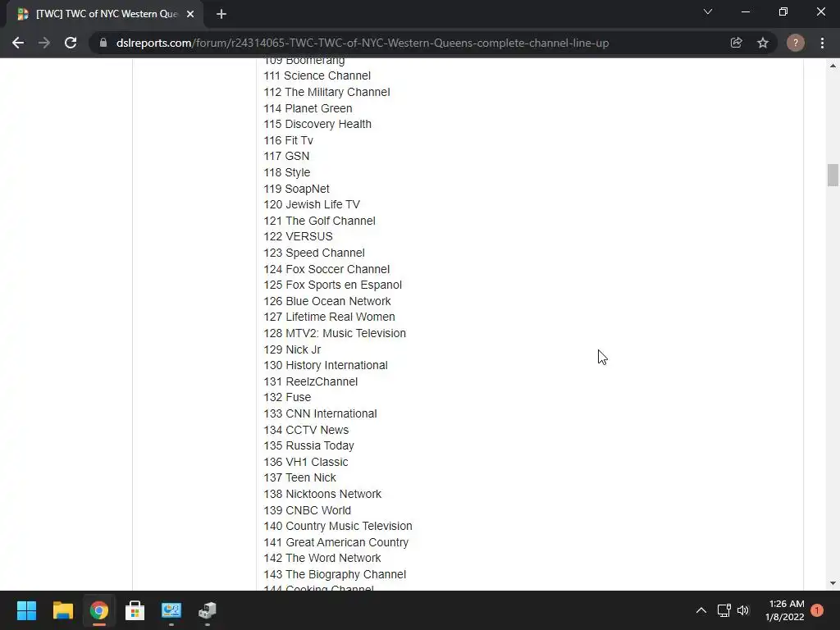
Task: Click '129 Nick Jr' line
Action: tap(293, 349)
